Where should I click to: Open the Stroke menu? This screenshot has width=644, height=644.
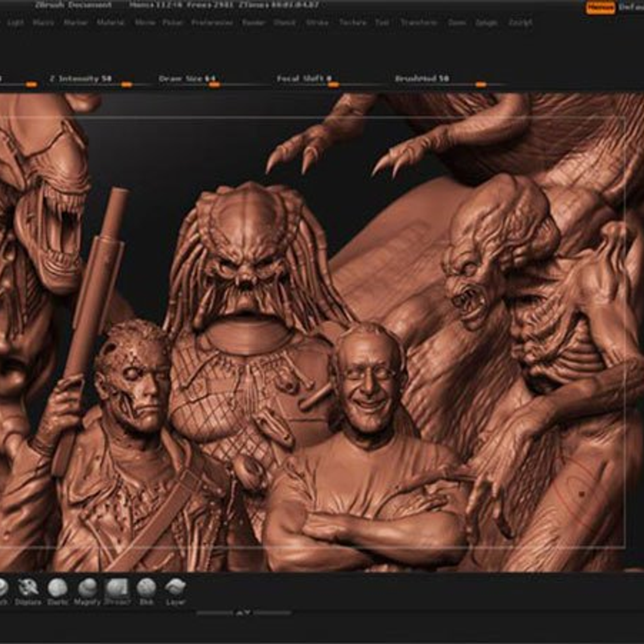(317, 23)
